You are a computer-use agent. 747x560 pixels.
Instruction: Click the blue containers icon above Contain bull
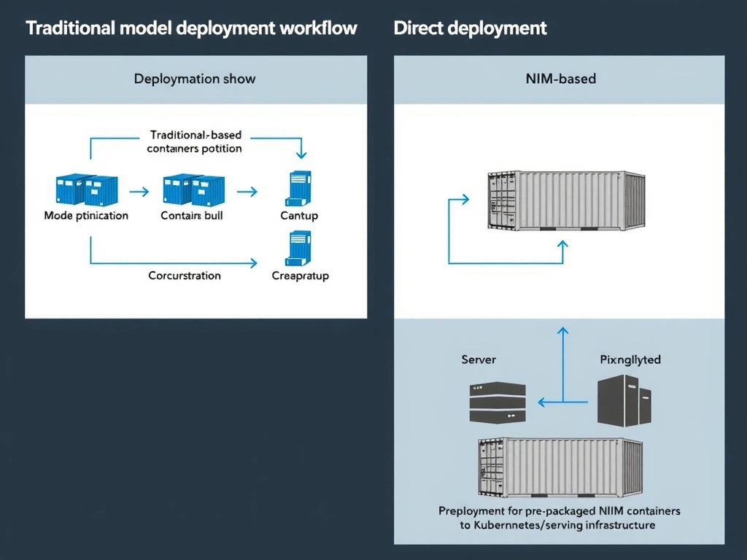(x=193, y=190)
